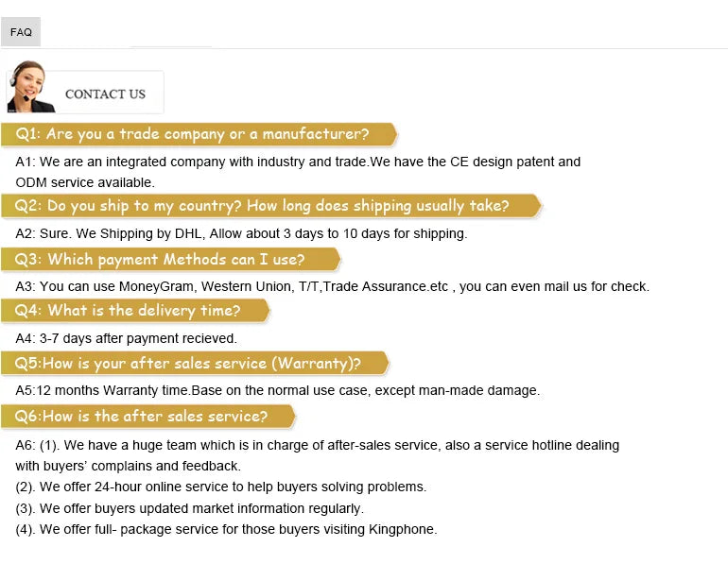This screenshot has width=728, height=564.
Task: Click the CONTACT US label
Action: pyautogui.click(x=105, y=94)
